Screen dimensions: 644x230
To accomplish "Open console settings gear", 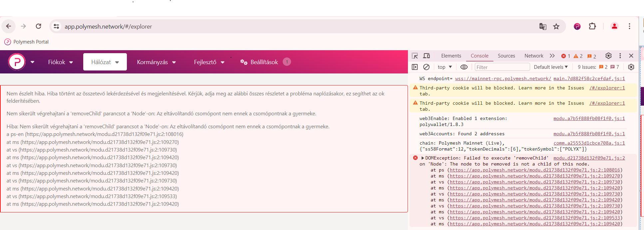I will [631, 67].
